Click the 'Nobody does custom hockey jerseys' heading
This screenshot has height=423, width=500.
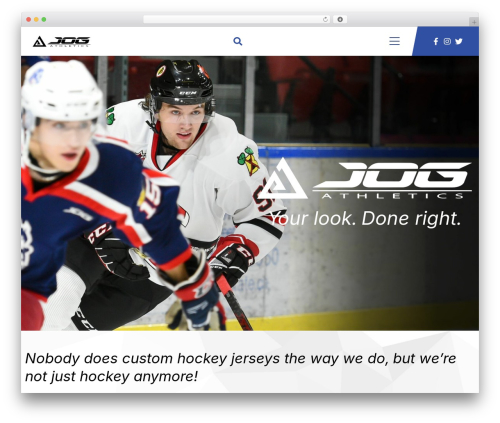point(240,367)
